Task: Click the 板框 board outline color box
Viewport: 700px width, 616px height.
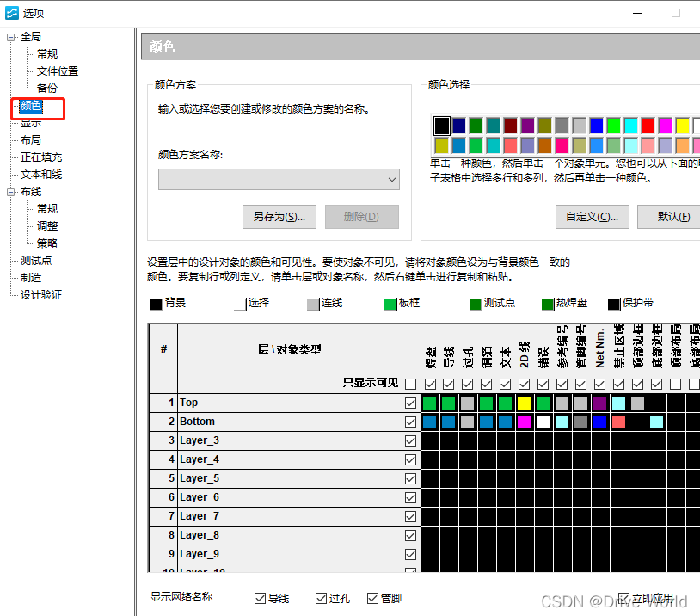Action: click(x=390, y=305)
